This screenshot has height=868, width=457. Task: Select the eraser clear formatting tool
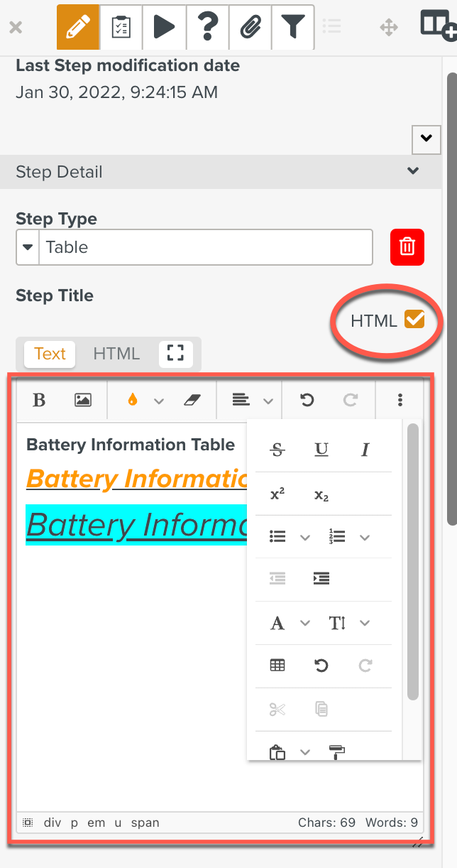tap(192, 401)
